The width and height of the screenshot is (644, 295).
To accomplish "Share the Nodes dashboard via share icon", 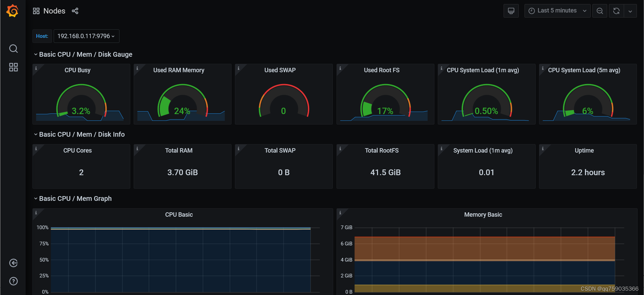I will pyautogui.click(x=75, y=11).
